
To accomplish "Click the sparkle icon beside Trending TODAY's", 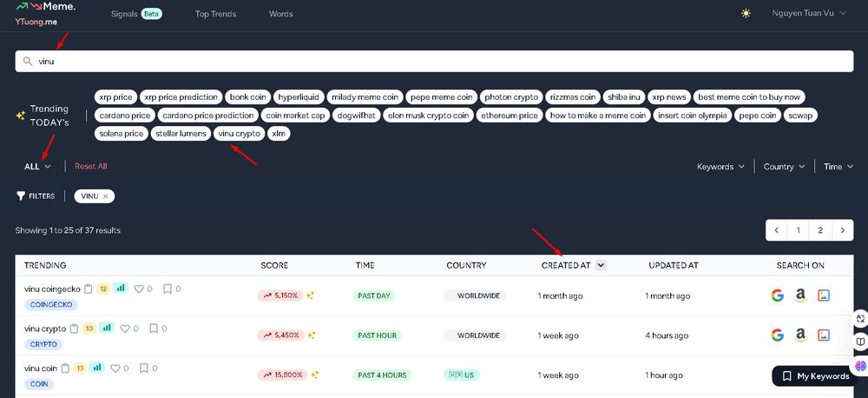I will (x=20, y=116).
